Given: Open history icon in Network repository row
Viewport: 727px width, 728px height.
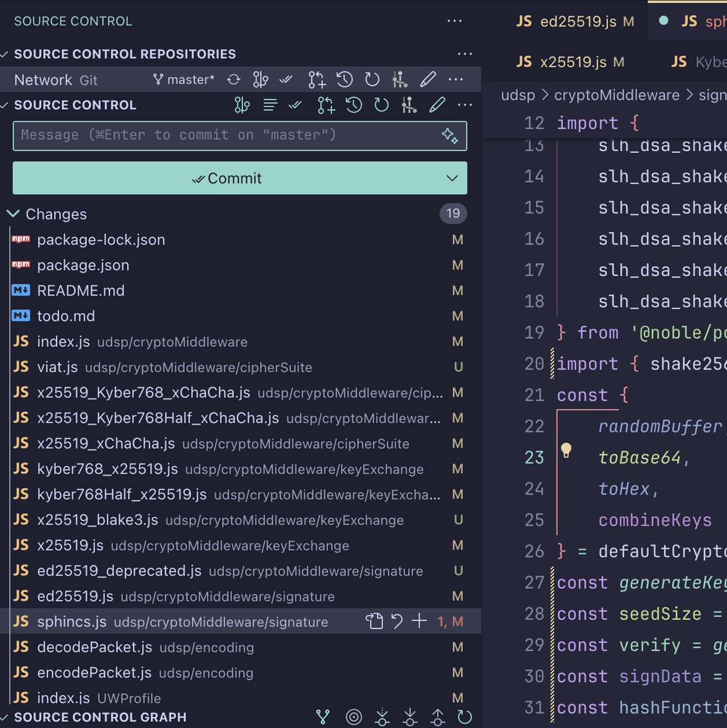Looking at the screenshot, I should (x=344, y=79).
